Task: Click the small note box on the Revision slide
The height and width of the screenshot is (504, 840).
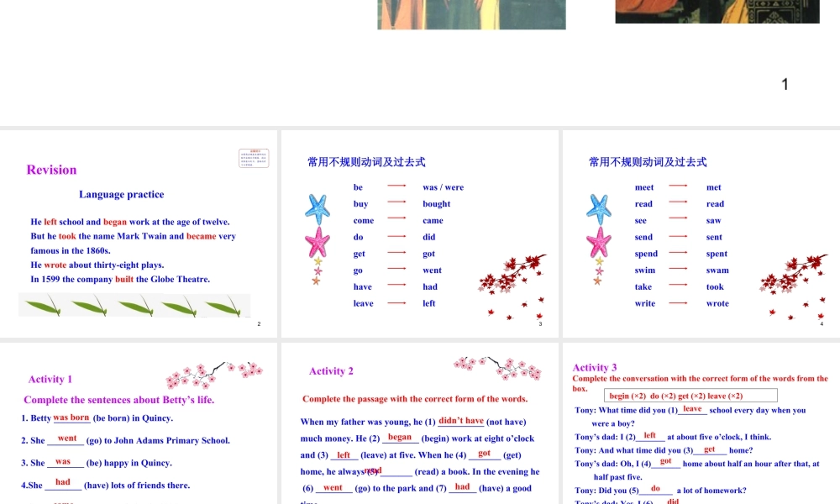Action: tap(254, 159)
